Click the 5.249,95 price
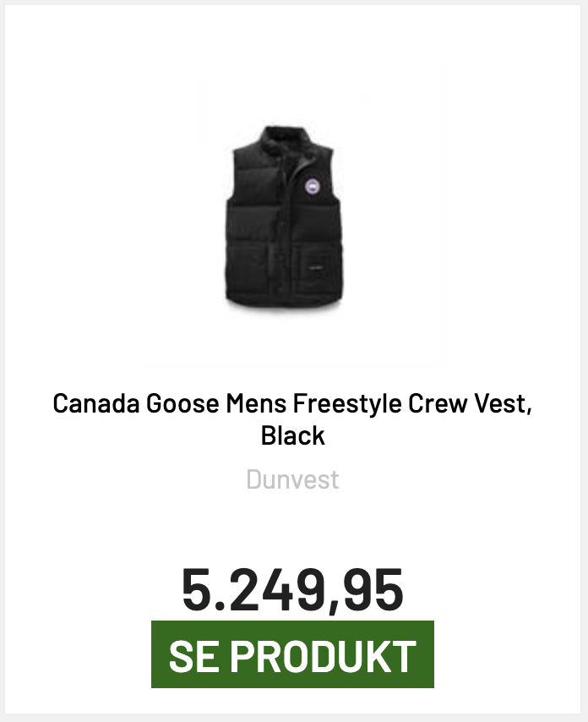Image resolution: width=588 pixels, height=722 pixels. click(x=292, y=589)
